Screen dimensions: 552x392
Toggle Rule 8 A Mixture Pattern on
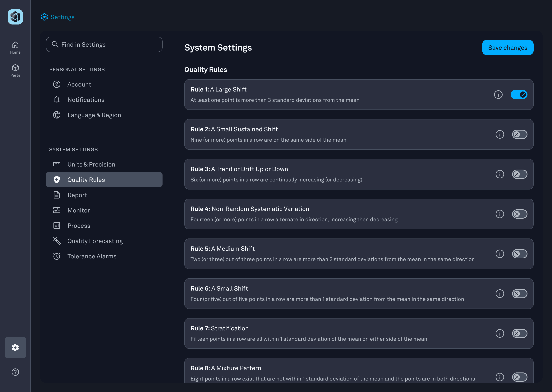click(x=519, y=377)
